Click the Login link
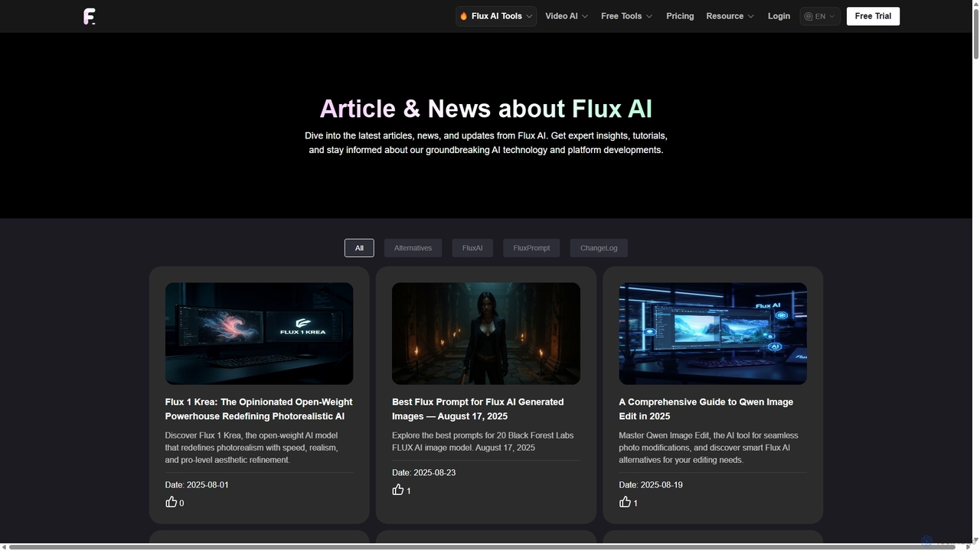980x551 pixels. tap(779, 16)
